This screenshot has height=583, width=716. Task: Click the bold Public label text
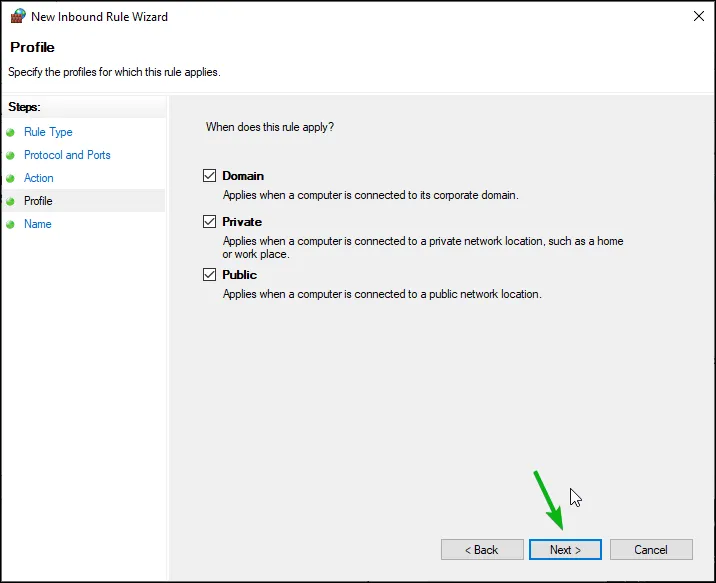240,274
